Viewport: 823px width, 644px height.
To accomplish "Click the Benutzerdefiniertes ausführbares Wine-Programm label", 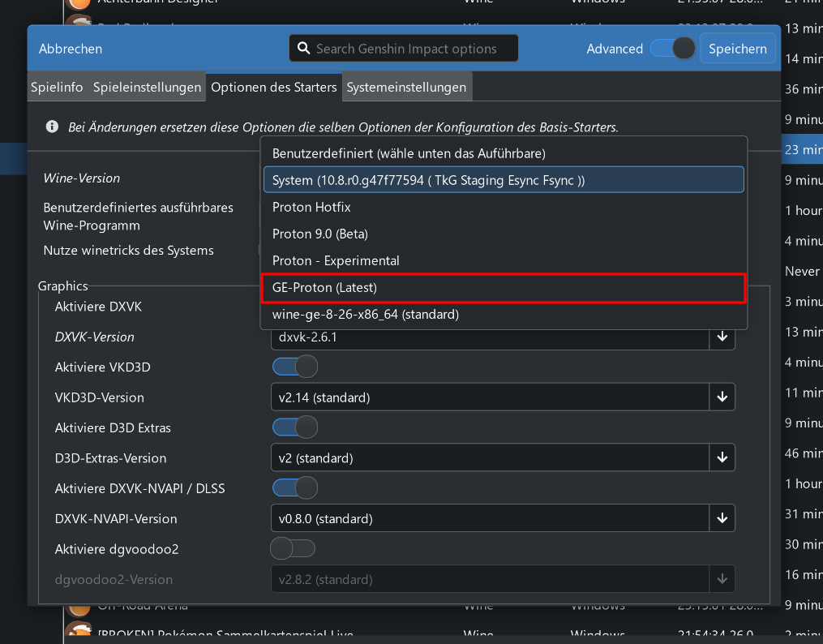I will click(x=139, y=217).
